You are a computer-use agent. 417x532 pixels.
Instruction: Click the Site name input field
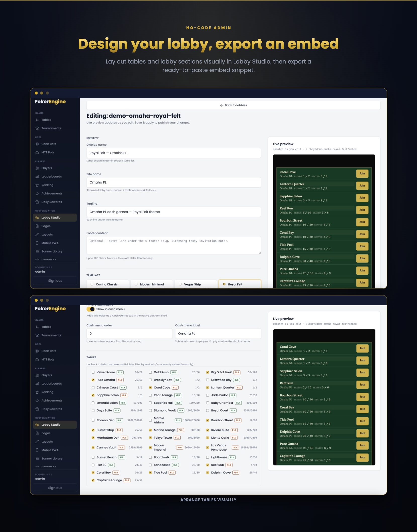point(174,182)
